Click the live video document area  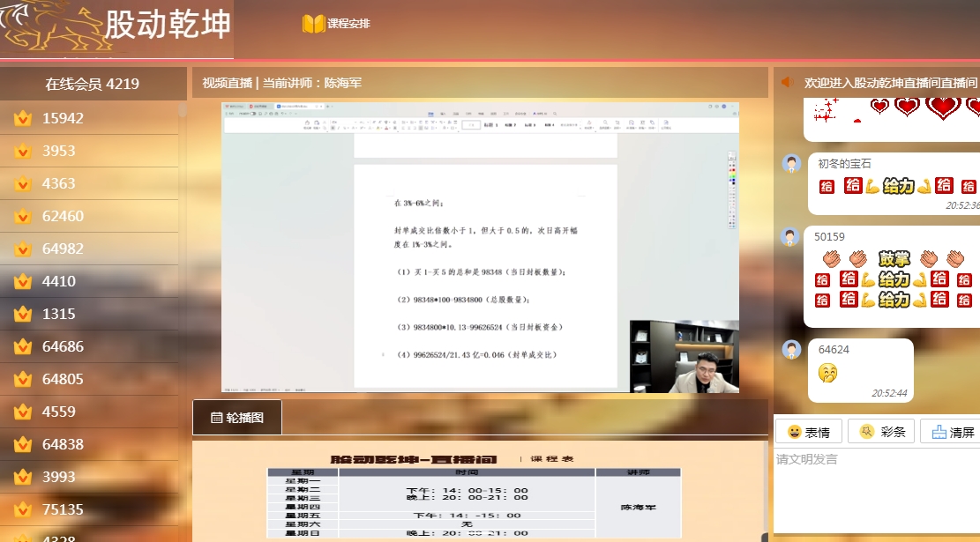(486, 275)
